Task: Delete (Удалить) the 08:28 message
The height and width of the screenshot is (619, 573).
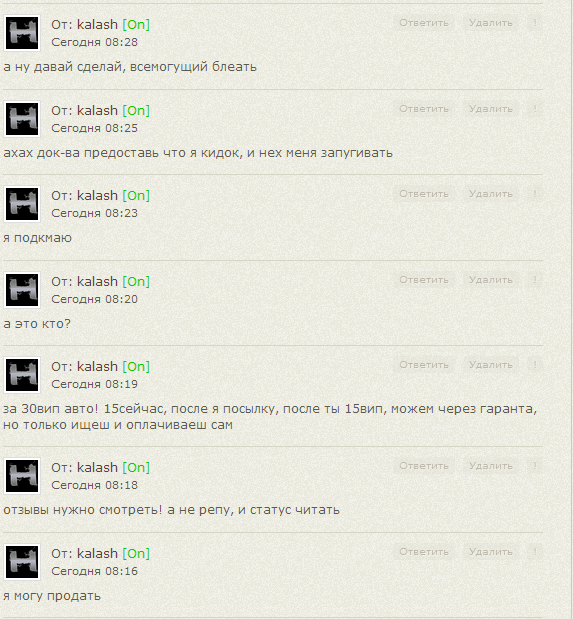Action: 490,23
